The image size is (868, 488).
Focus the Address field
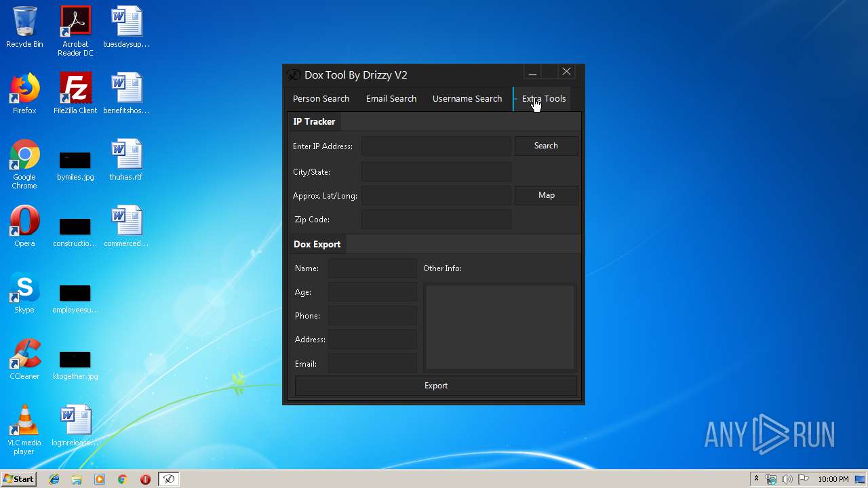click(372, 340)
